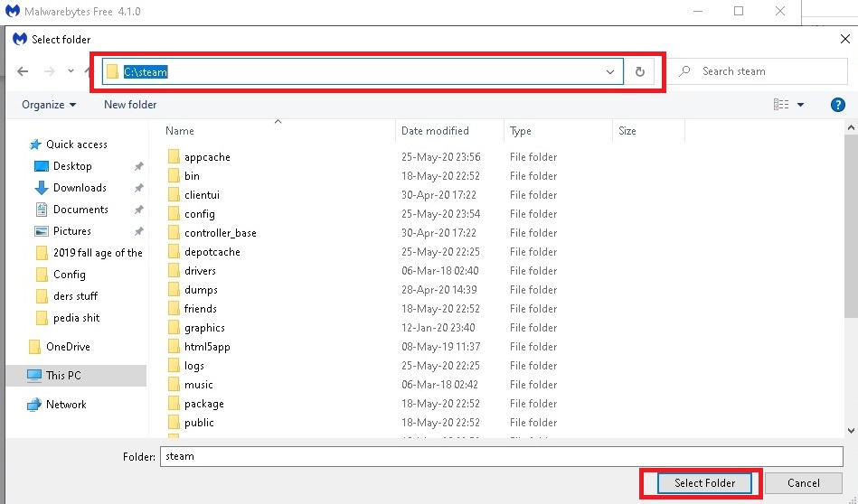Image resolution: width=858 pixels, height=504 pixels.
Task: Click the Select Folder button
Action: tap(704, 483)
